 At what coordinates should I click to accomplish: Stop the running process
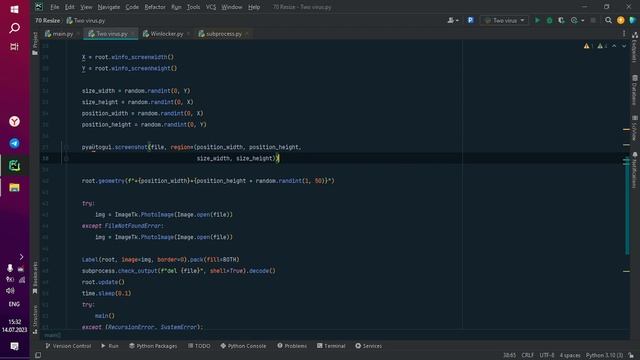(593, 20)
